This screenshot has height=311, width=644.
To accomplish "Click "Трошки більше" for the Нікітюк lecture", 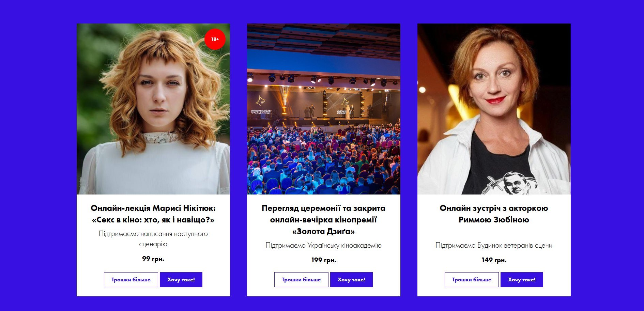I will click(x=131, y=280).
